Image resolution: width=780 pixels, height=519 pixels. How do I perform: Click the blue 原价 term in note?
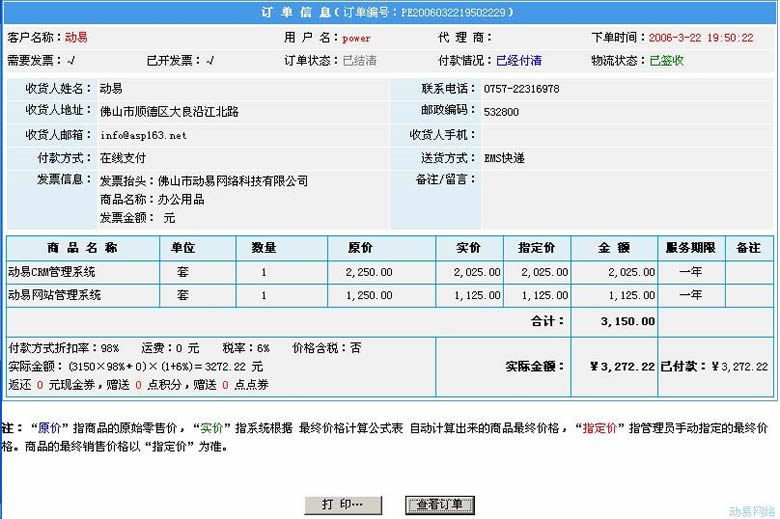[x=50, y=428]
